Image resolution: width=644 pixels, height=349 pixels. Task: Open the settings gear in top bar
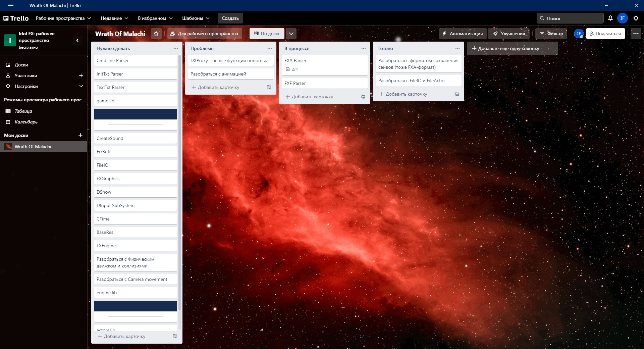[636, 18]
